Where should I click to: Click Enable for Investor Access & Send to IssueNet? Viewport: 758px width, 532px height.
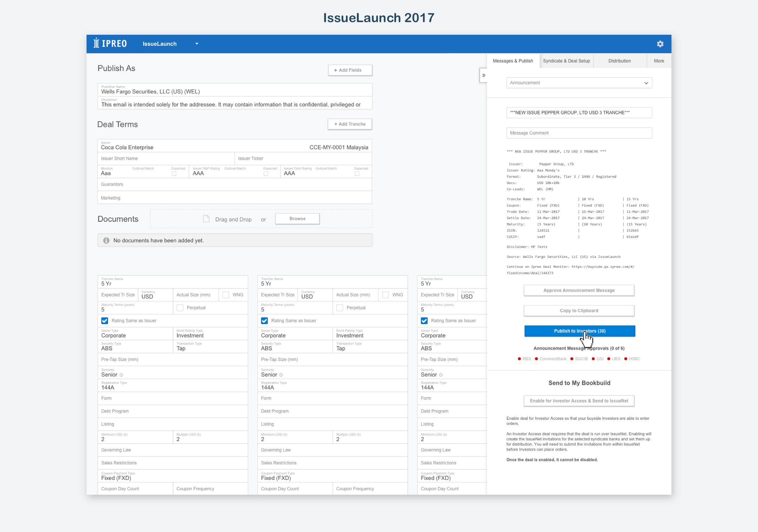pos(579,401)
